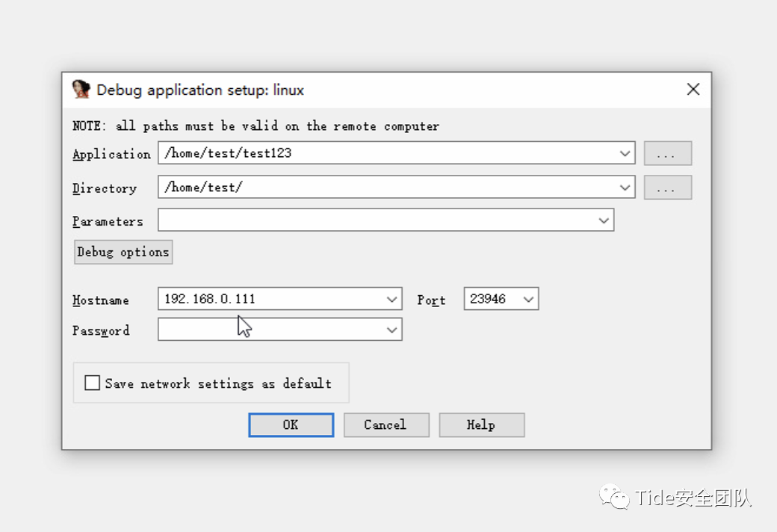Viewport: 777px width, 532px height.
Task: Expand the Port dropdown arrow
Action: tap(529, 299)
